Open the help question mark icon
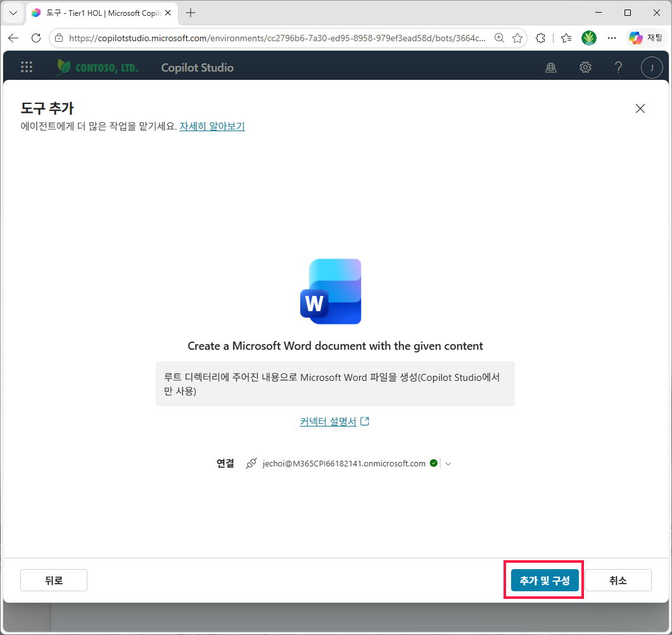 618,67
